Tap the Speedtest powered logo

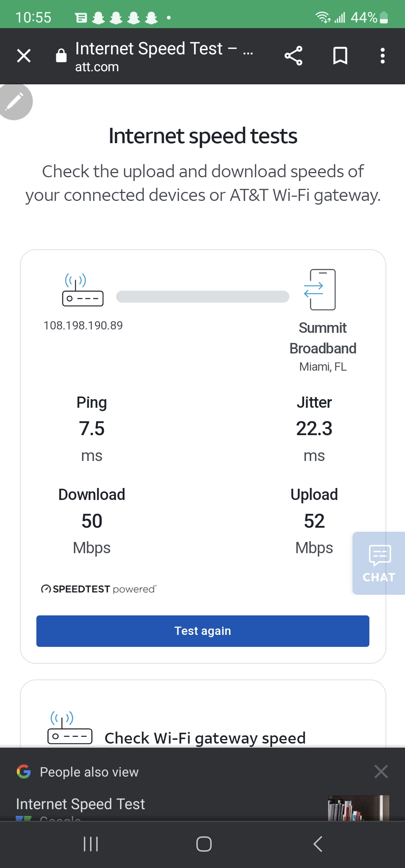(x=99, y=589)
